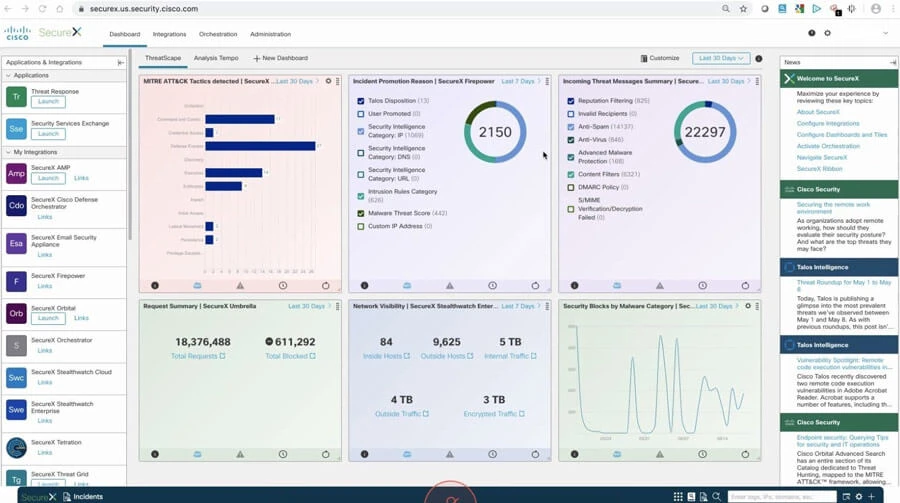Select the Stealthwatch Enterprise icon
This screenshot has height=503, width=900.
[x=16, y=410]
